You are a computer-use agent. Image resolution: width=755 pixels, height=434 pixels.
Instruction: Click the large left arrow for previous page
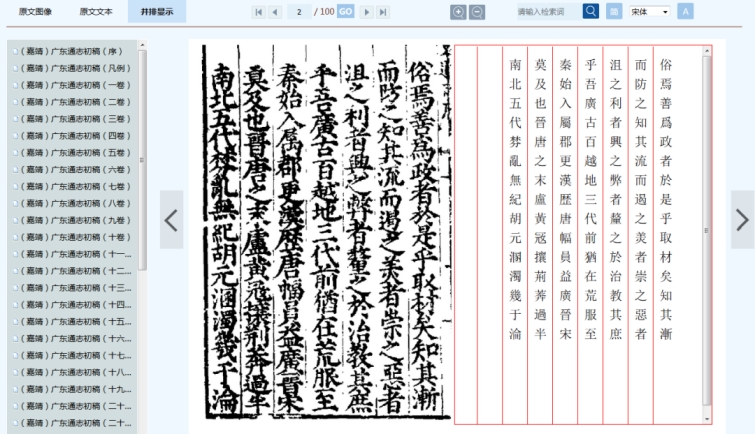[172, 222]
